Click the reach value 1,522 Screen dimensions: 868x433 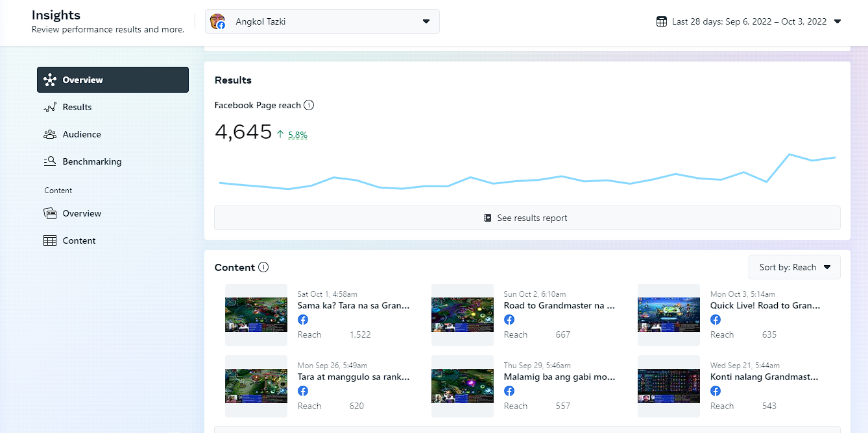[x=360, y=335]
